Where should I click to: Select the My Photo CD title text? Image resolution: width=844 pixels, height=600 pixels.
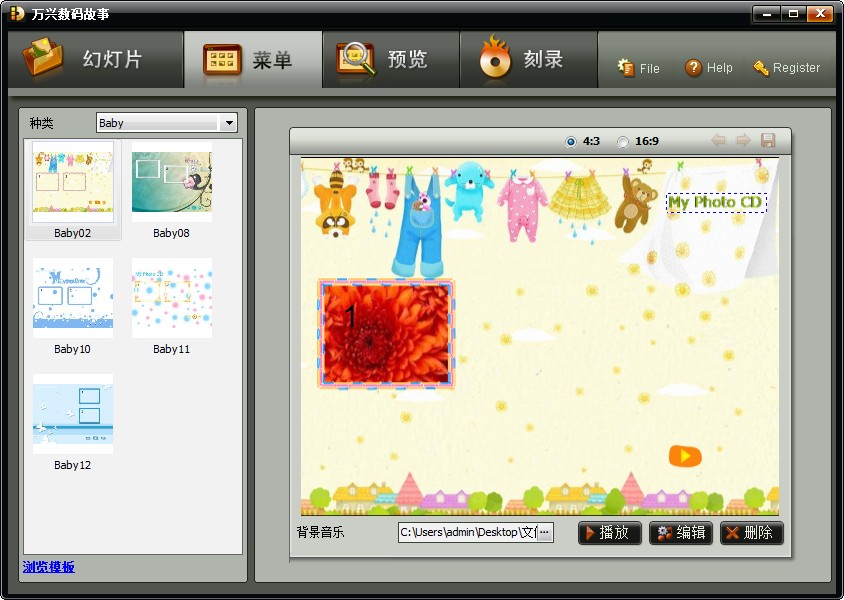716,203
